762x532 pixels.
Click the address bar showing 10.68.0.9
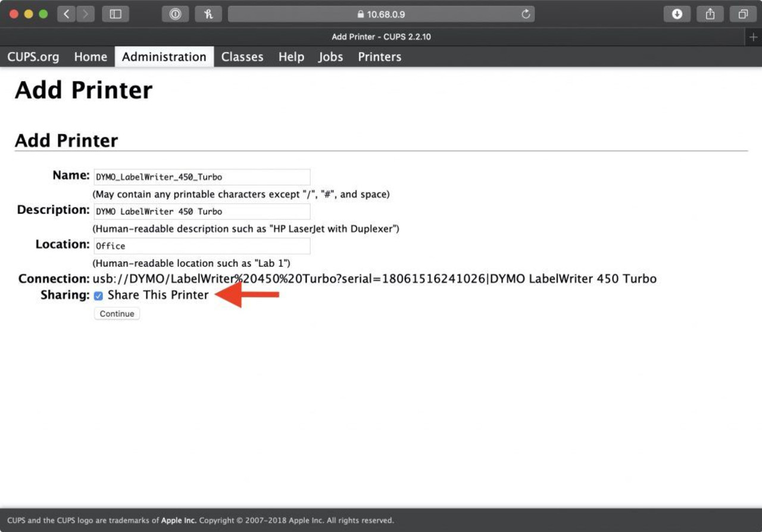tap(381, 14)
